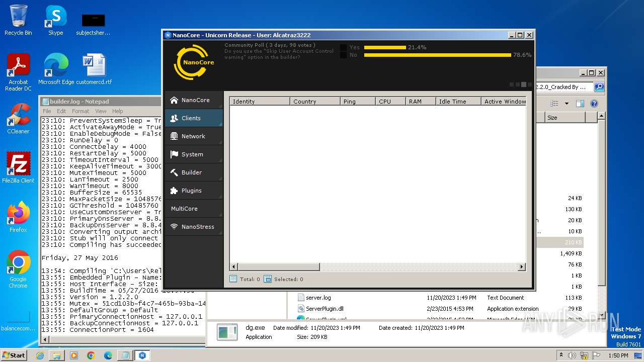644x362 pixels.
Task: Switch to Notepad taskbar button
Action: (125, 355)
